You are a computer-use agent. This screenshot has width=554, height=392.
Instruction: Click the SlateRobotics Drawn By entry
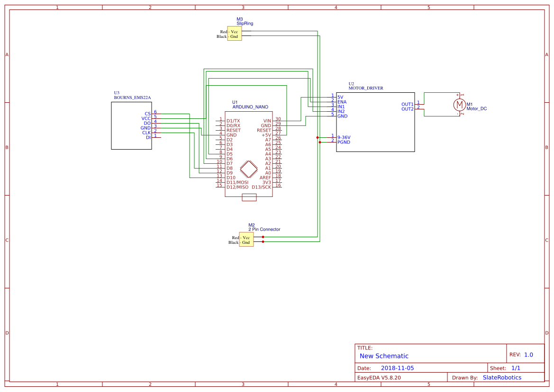pyautogui.click(x=502, y=377)
